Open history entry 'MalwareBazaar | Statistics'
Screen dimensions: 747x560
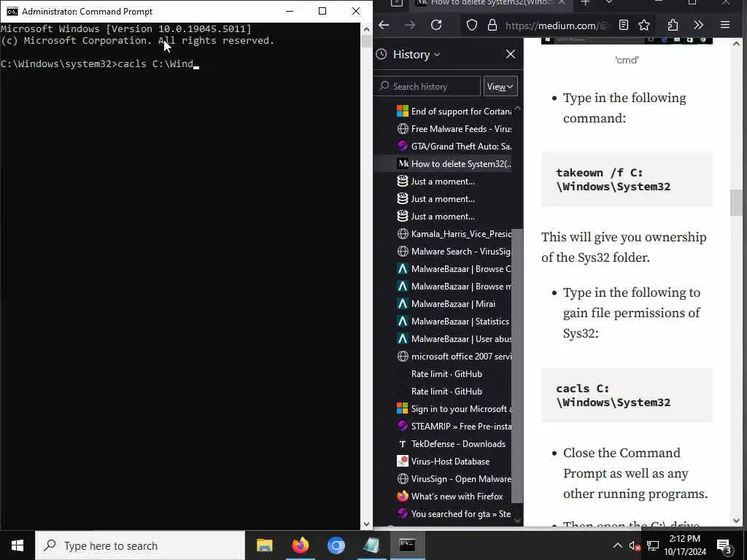[453, 322]
